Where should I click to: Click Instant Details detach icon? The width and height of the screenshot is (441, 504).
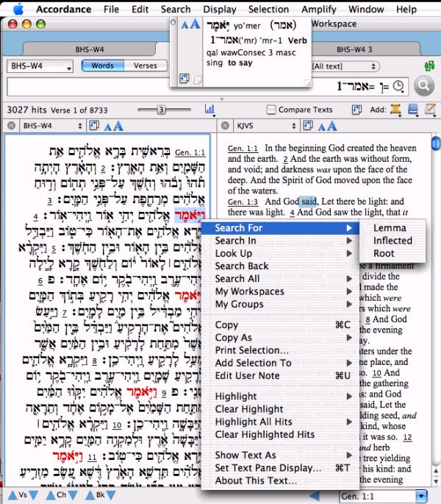(184, 78)
